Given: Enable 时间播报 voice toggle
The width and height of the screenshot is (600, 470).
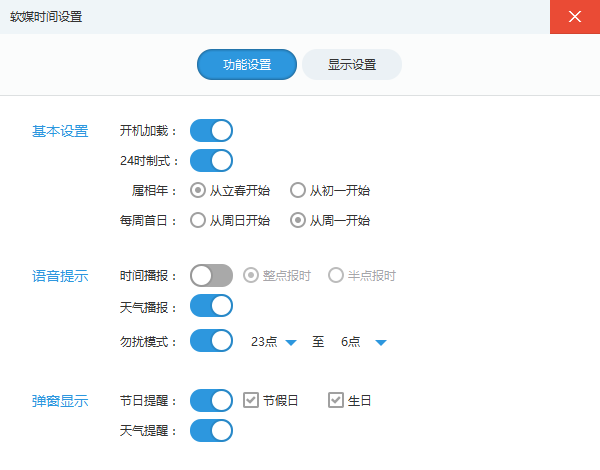Looking at the screenshot, I should point(211,276).
